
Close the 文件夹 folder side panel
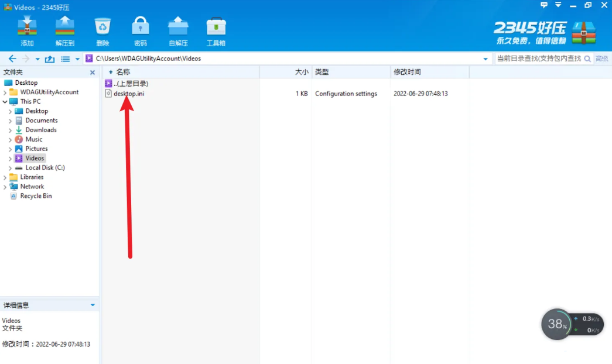[x=92, y=73]
